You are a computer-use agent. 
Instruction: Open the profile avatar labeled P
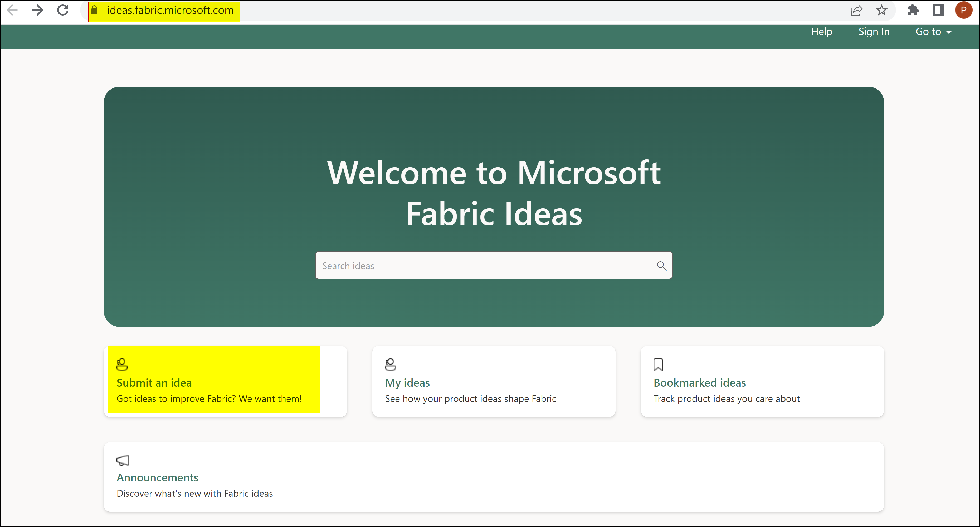tap(964, 10)
